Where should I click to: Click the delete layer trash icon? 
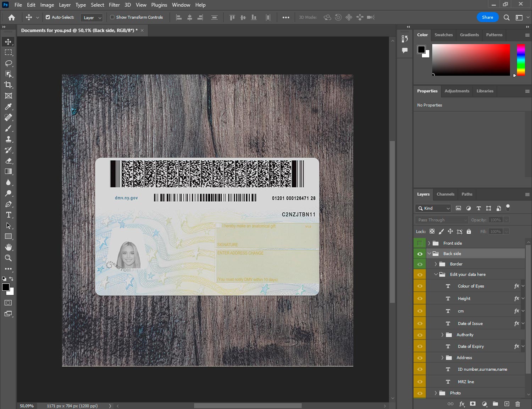pos(517,404)
